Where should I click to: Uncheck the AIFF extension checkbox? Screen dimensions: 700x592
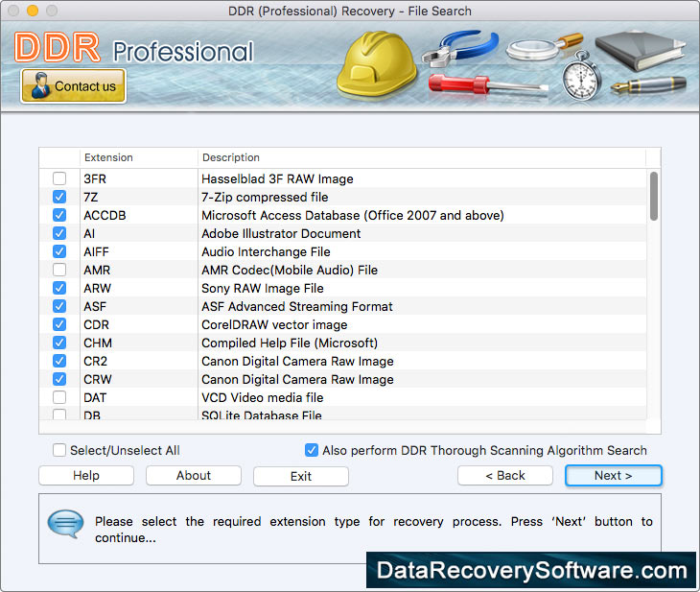click(59, 251)
